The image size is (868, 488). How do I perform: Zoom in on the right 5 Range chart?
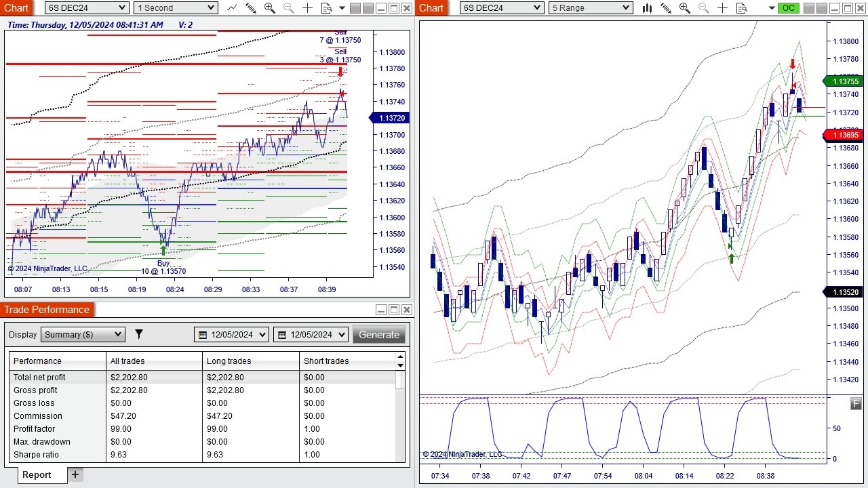[x=684, y=7]
